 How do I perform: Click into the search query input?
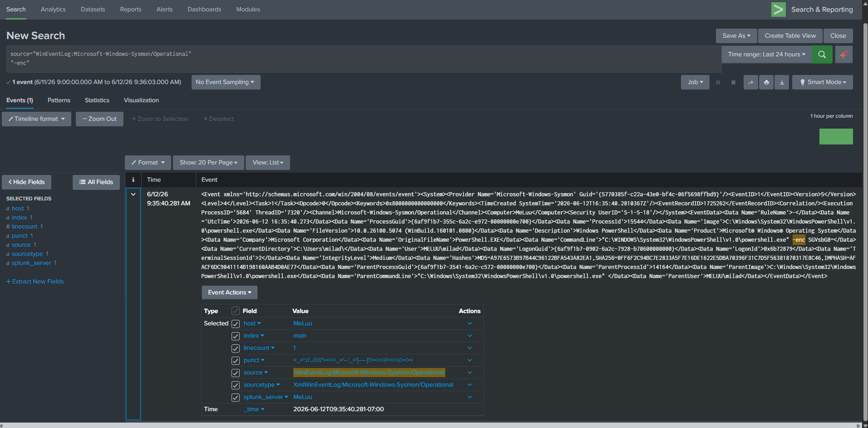point(364,59)
